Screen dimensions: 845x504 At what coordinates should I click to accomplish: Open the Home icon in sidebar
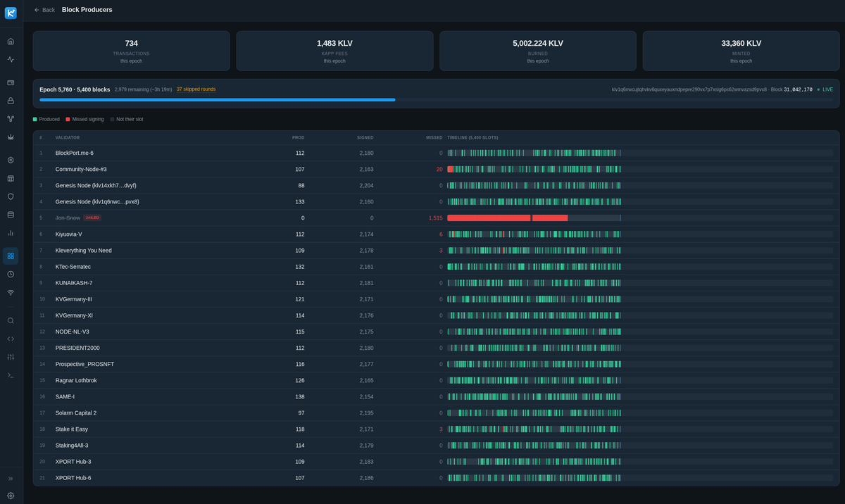point(11,42)
